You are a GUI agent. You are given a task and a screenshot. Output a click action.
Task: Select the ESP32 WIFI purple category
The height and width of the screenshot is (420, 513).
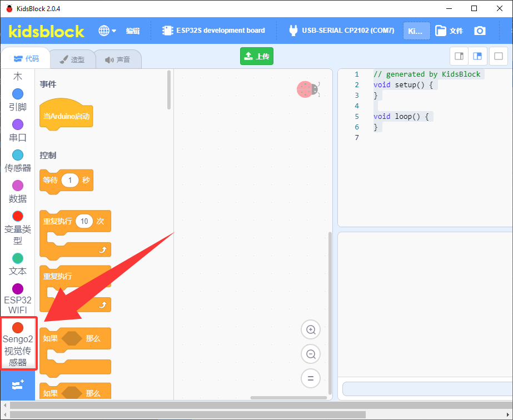pyautogui.click(x=18, y=299)
